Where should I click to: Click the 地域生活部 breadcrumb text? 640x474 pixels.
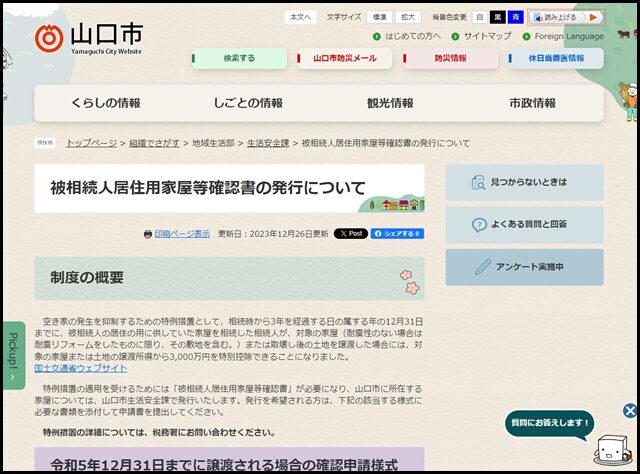click(213, 143)
